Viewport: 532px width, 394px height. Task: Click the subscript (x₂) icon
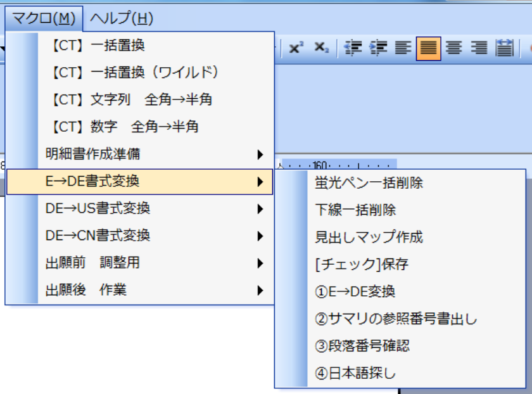click(x=321, y=48)
